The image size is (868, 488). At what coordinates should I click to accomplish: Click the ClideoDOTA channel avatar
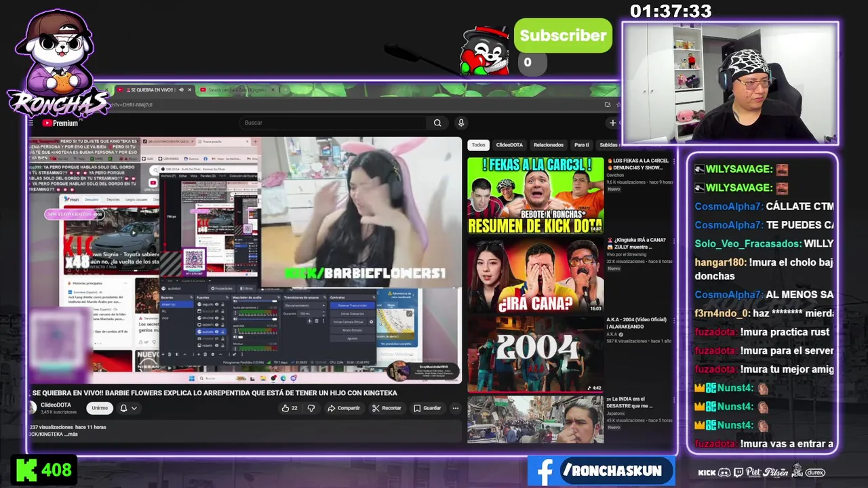tap(32, 407)
